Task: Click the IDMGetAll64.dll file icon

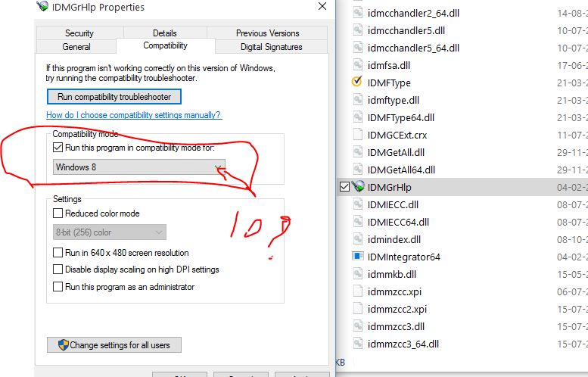Action: pos(358,170)
